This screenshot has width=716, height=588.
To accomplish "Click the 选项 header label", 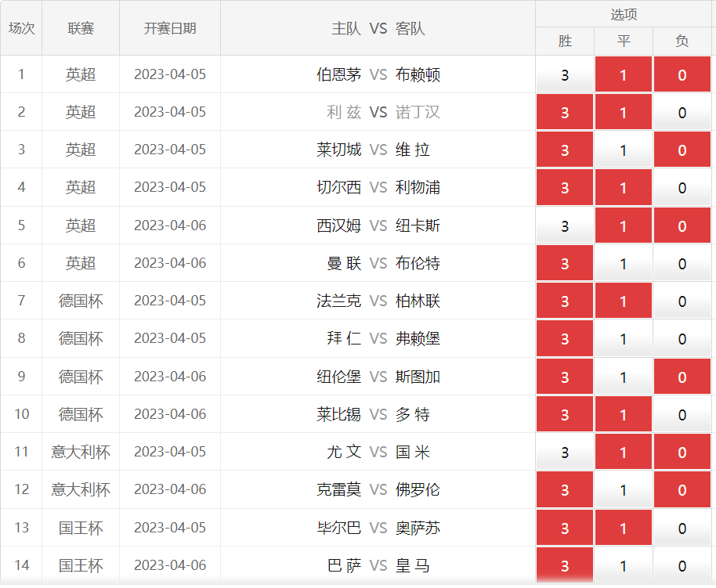I will click(624, 15).
